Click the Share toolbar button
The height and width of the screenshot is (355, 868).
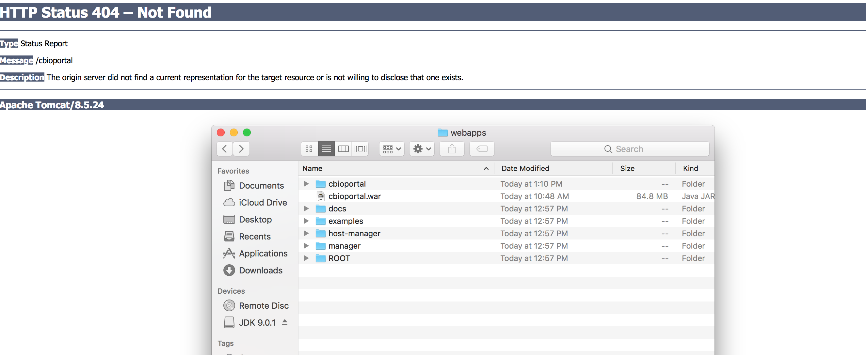coord(452,149)
